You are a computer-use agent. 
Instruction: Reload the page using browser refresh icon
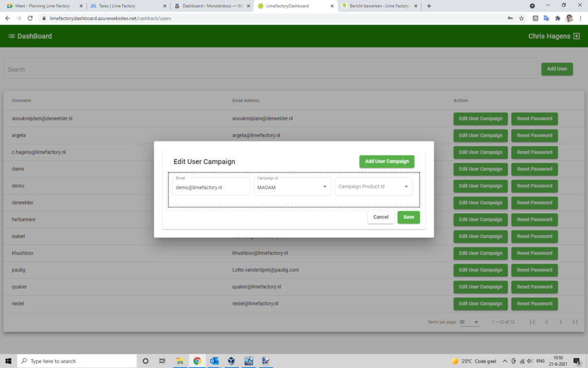[x=31, y=18]
